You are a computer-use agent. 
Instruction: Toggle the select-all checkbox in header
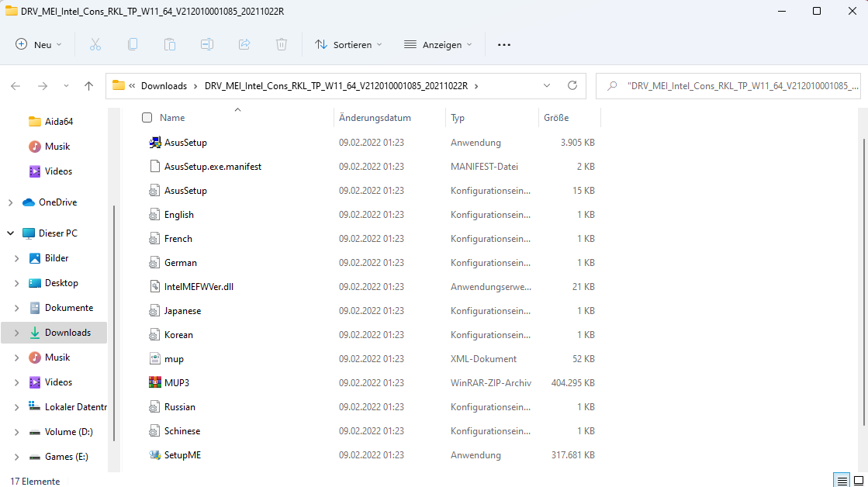[147, 117]
